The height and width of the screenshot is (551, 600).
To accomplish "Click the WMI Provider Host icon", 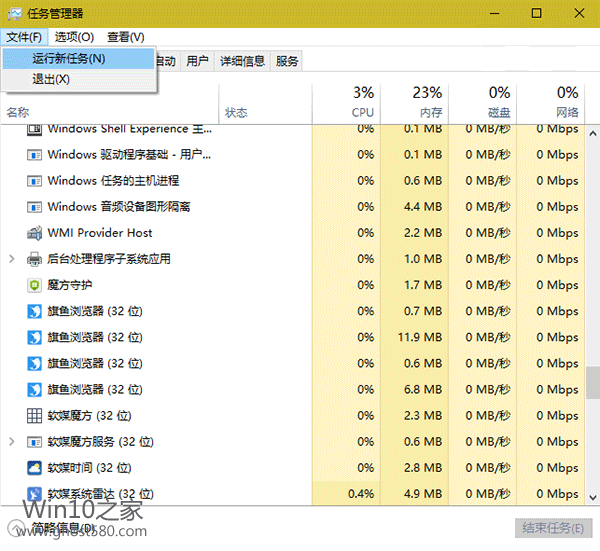I will (34, 233).
